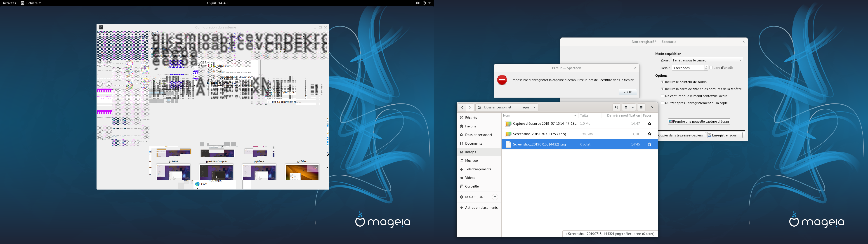Increase Délai with the up arrow

706,66
